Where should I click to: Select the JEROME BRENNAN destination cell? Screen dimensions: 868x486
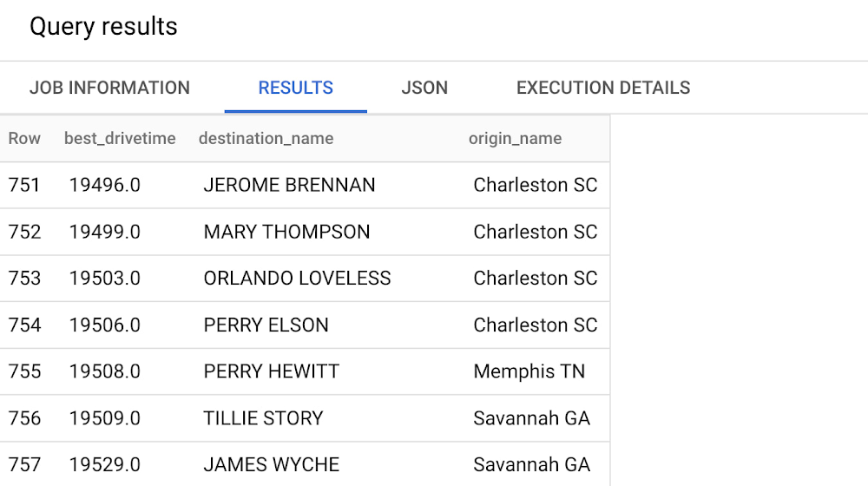tap(289, 185)
